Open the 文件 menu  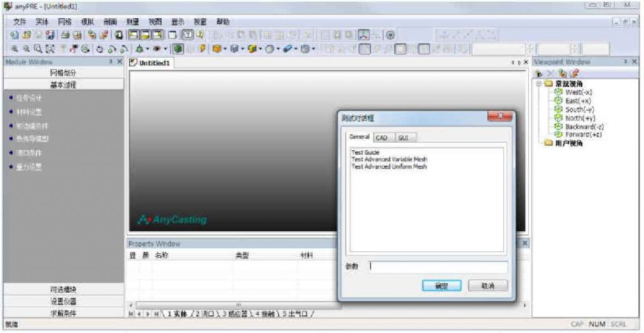tap(19, 22)
